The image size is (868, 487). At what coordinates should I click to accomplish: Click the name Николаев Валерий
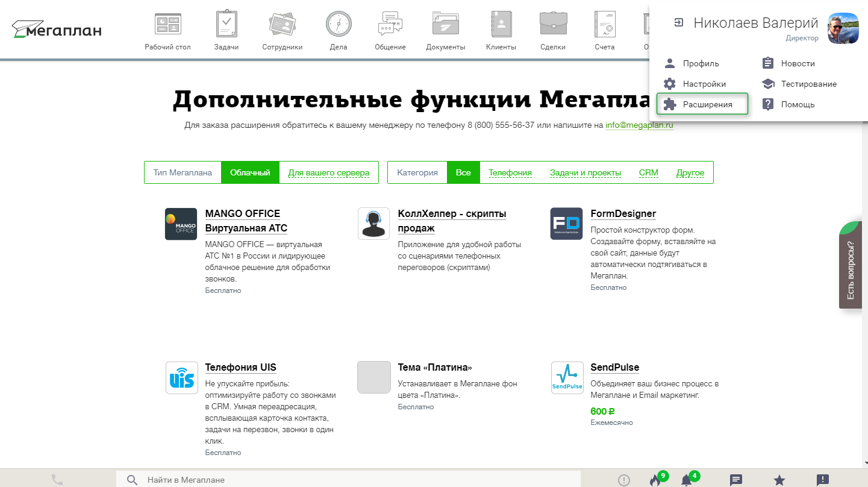[x=756, y=23]
